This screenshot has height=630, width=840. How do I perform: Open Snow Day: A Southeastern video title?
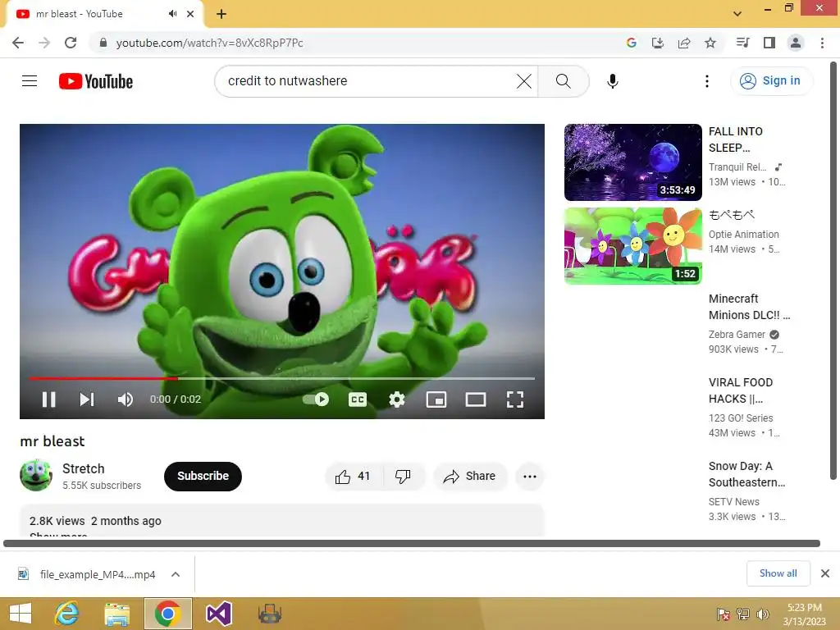tap(746, 474)
